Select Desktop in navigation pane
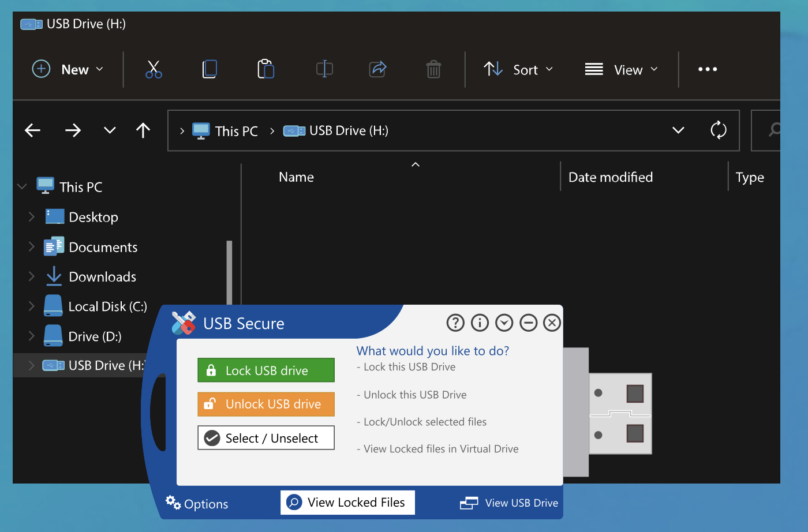Image resolution: width=808 pixels, height=532 pixels. [93, 217]
